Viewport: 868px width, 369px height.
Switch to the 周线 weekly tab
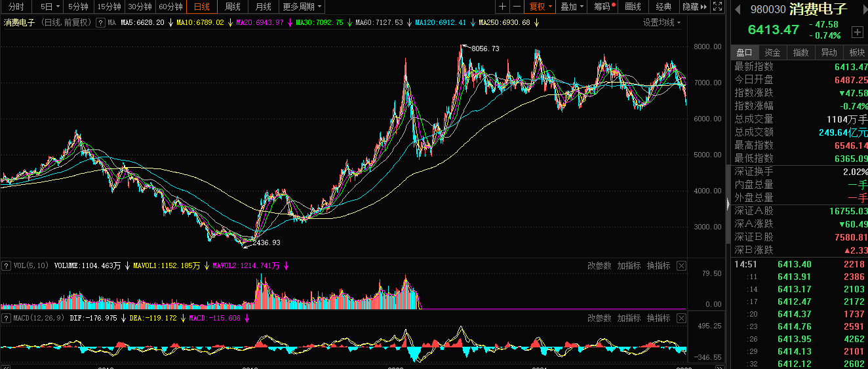pos(233,7)
